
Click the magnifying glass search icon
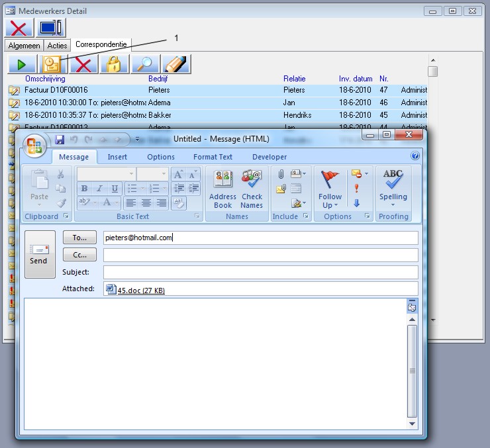(x=145, y=64)
